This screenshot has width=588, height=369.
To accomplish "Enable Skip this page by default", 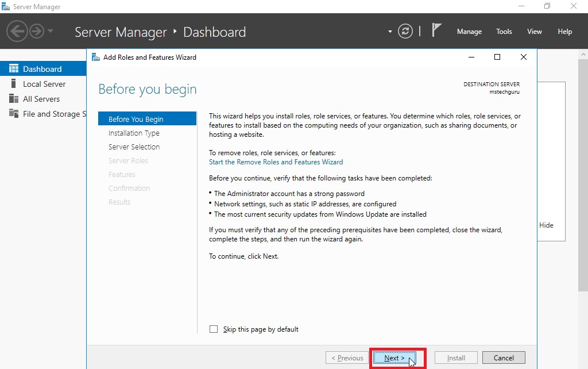I will click(214, 329).
